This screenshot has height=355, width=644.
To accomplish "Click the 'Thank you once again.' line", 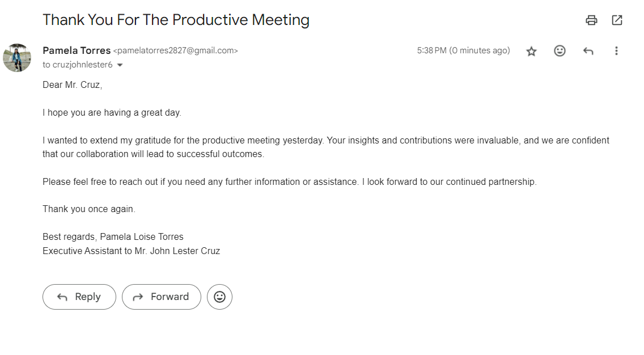I will pyautogui.click(x=89, y=209).
